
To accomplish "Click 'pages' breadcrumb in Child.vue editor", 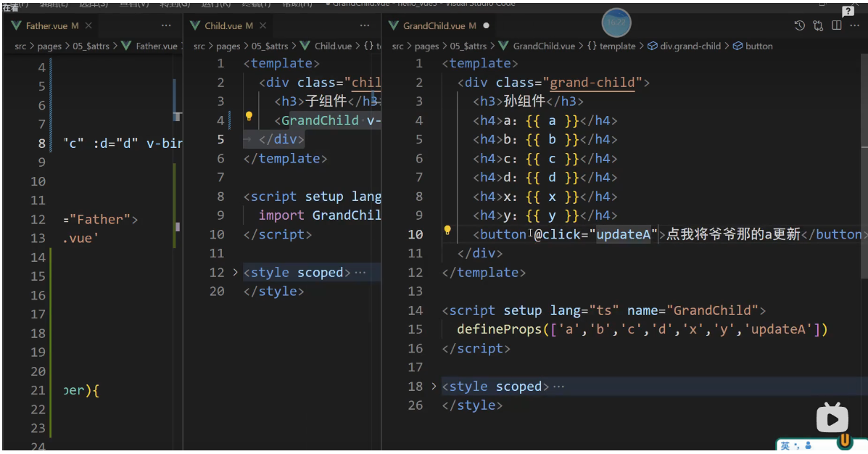I will 228,46.
